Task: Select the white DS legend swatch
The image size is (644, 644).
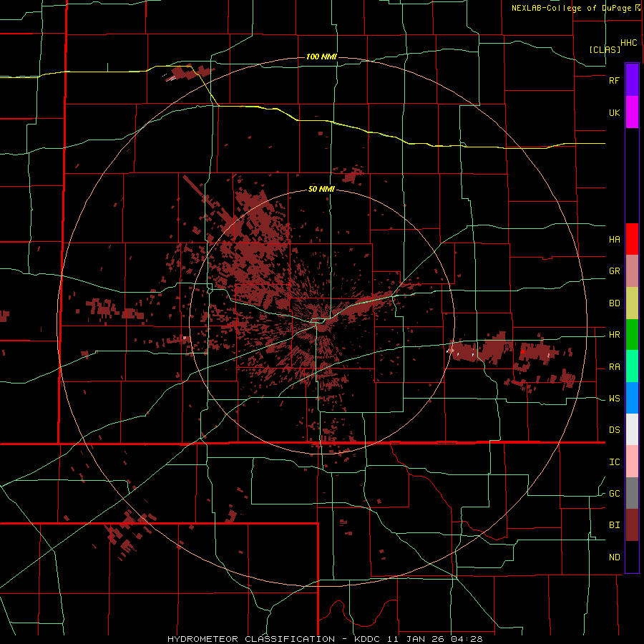Action: click(x=632, y=429)
